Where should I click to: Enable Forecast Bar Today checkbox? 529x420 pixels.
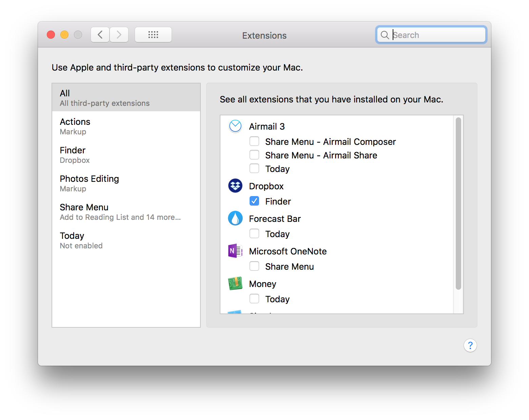[x=254, y=233]
